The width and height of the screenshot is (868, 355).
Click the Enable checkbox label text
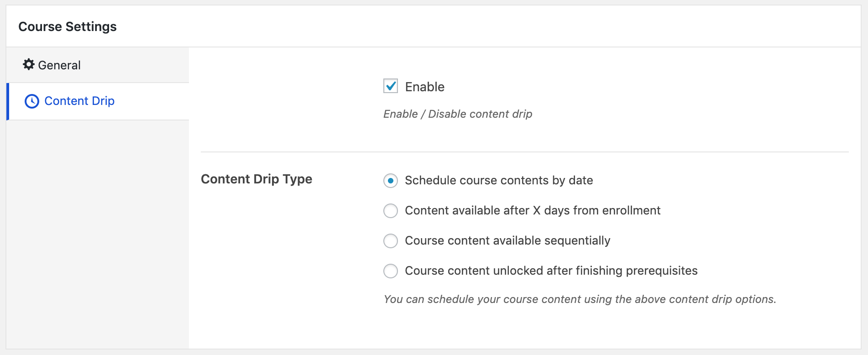424,87
